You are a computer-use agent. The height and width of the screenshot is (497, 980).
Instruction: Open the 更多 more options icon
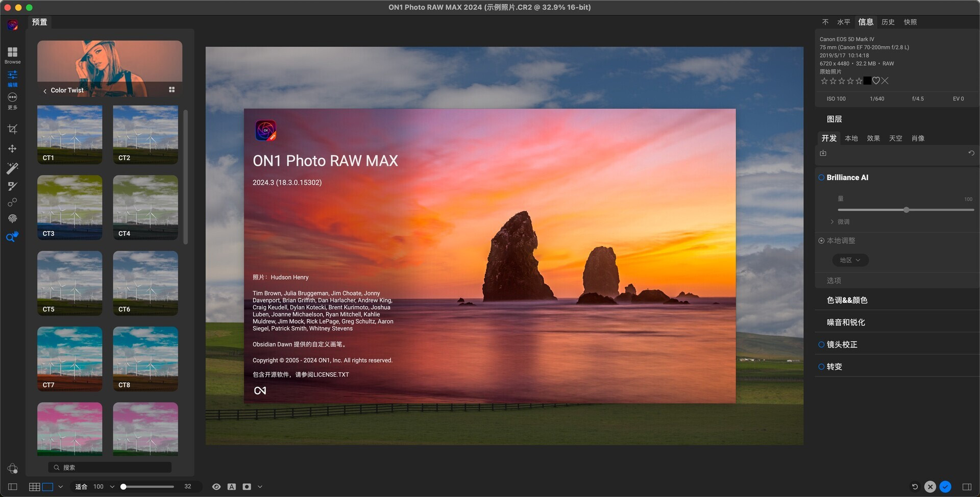(x=12, y=101)
